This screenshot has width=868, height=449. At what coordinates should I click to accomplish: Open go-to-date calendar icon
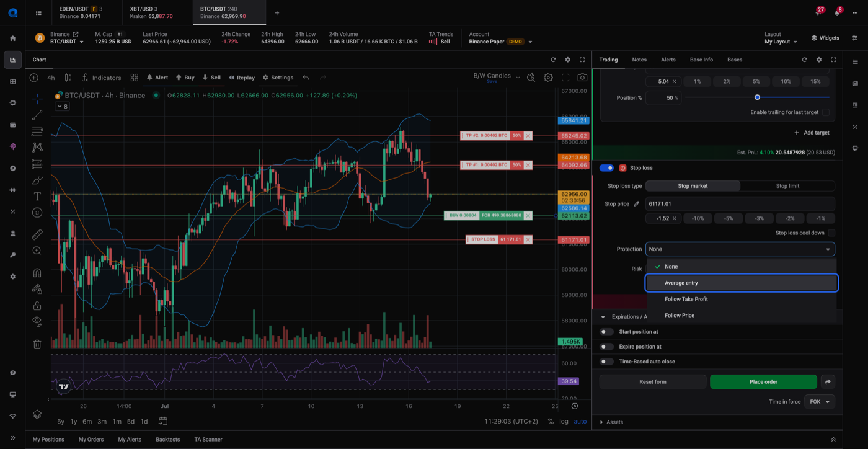point(163,421)
